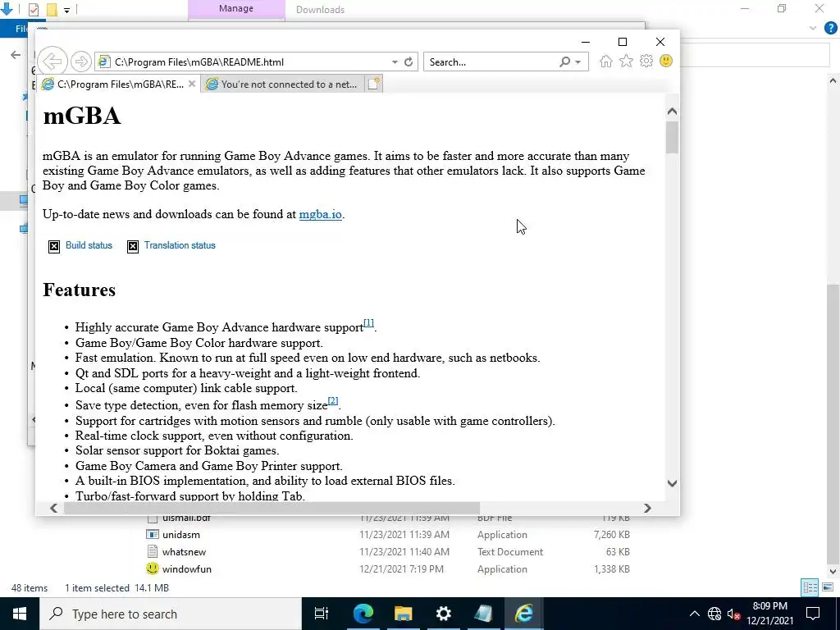Screen dimensions: 840x630
Task: Click the search magnifier icon
Action: tap(564, 62)
